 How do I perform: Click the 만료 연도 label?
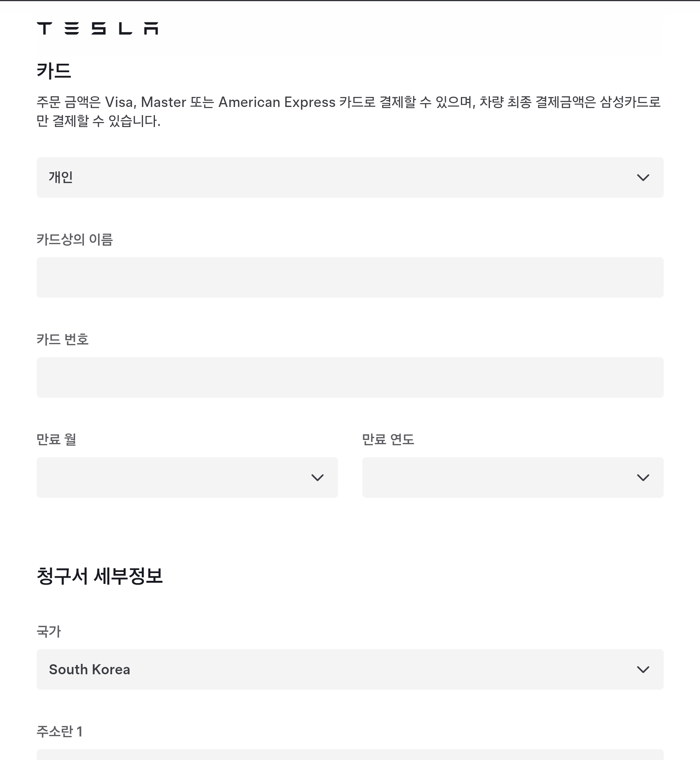pyautogui.click(x=388, y=439)
